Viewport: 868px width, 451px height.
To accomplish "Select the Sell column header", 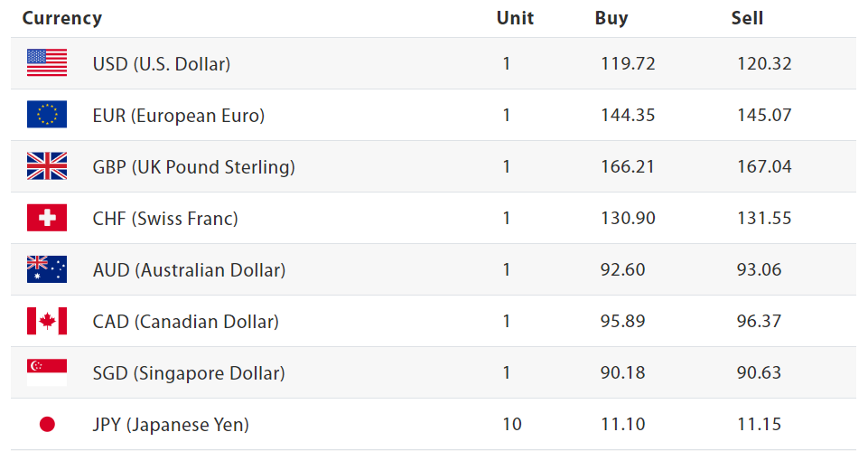I will (747, 18).
